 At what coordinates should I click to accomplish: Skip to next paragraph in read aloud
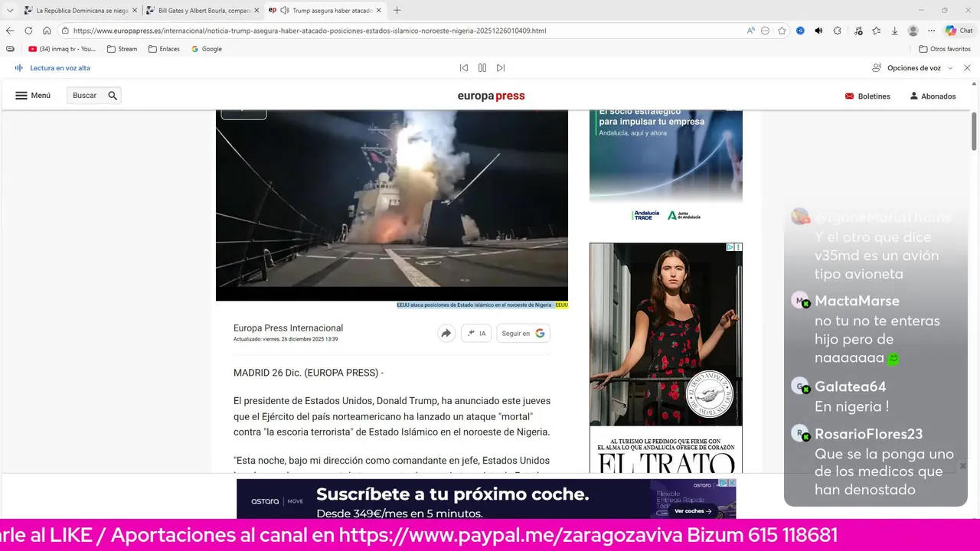coord(501,68)
